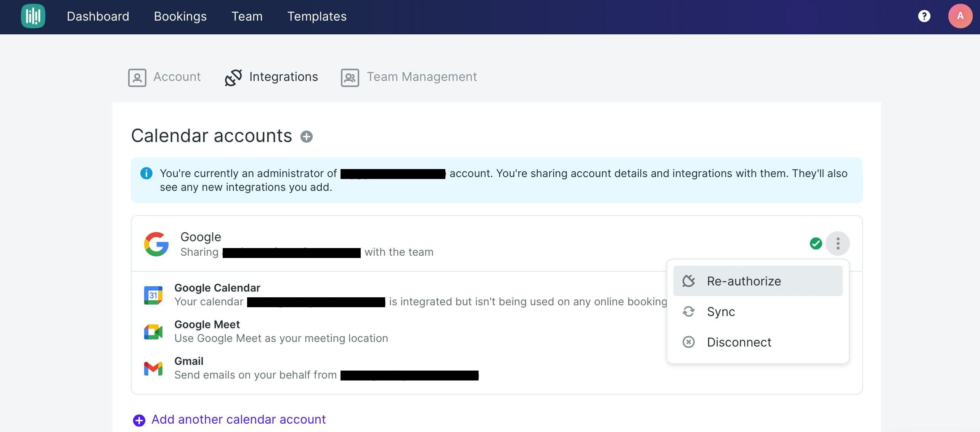Click the Google Meet icon
980x432 pixels.
point(153,332)
